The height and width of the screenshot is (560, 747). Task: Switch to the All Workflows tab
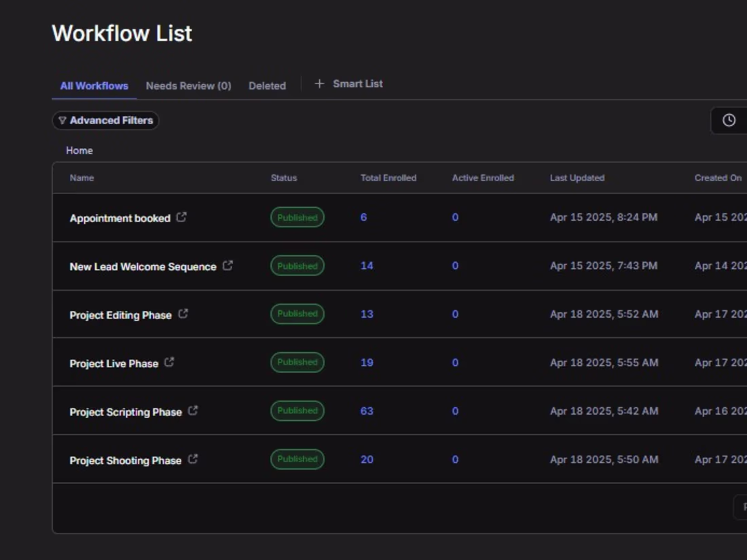pyautogui.click(x=94, y=86)
